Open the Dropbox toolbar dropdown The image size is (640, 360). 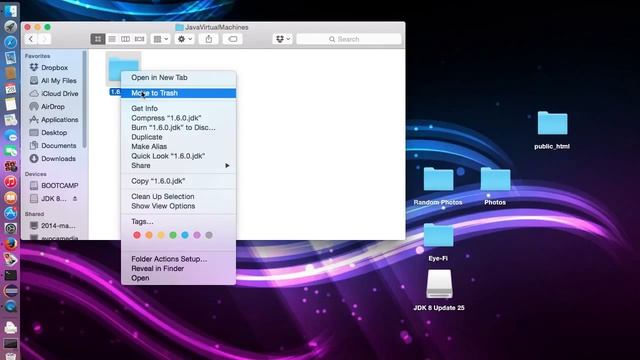point(282,39)
